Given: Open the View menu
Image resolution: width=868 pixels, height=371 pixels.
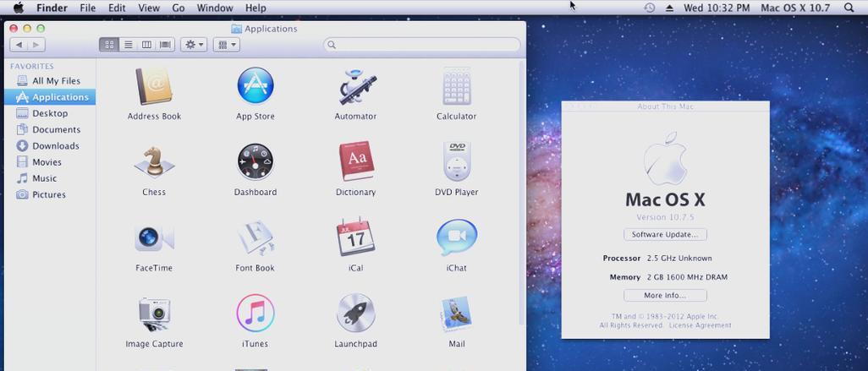Looking at the screenshot, I should 149,8.
